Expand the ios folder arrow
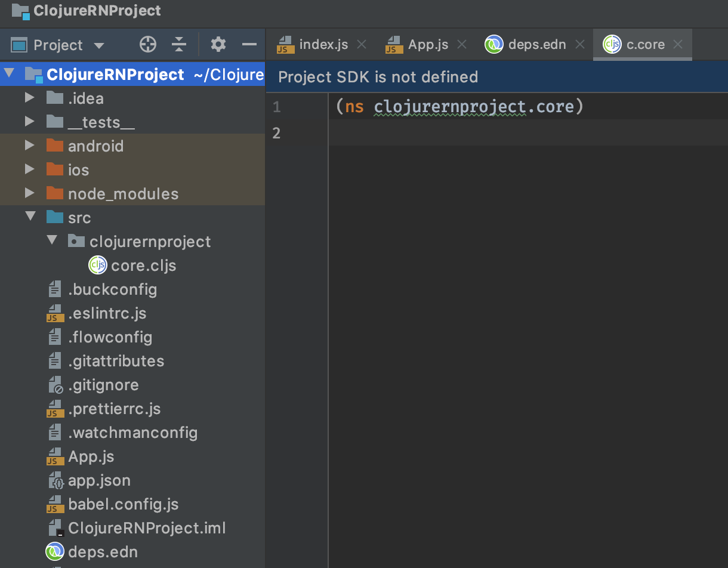The height and width of the screenshot is (568, 728). 30,169
